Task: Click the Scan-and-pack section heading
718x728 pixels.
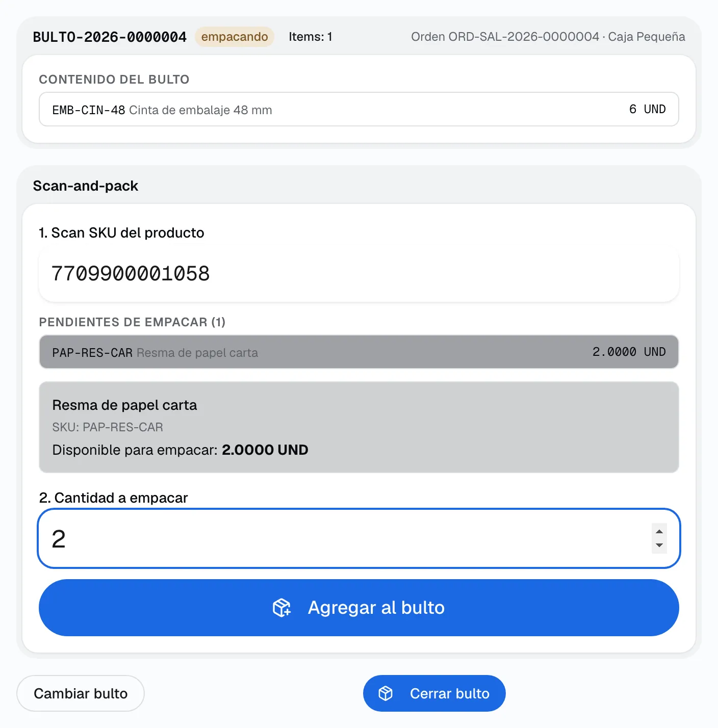Action: coord(86,186)
